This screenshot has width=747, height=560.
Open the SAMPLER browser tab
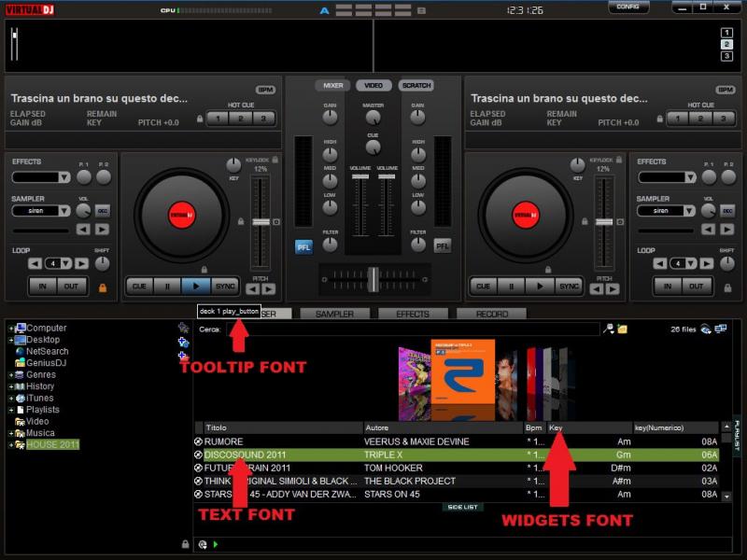(334, 314)
